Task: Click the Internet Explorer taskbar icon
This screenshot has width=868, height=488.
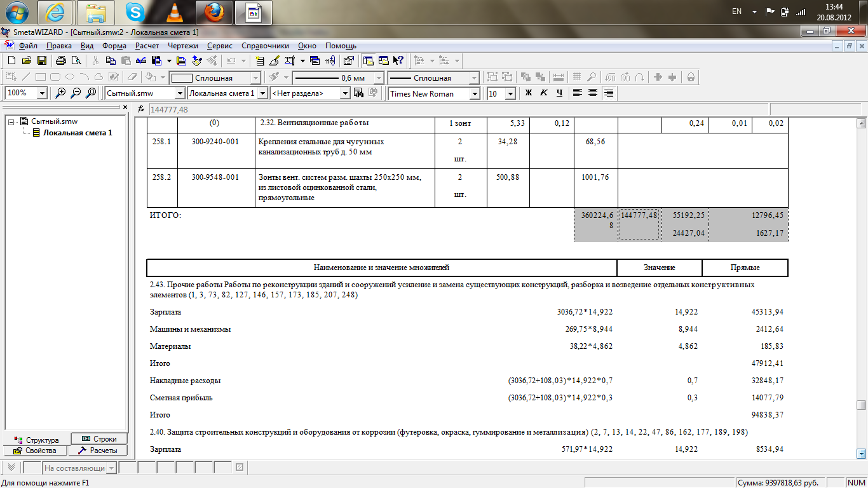Action: point(55,12)
